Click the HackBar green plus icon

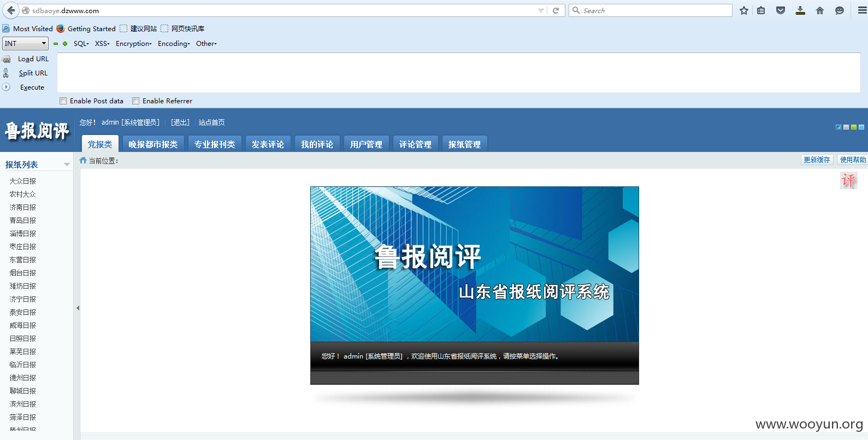[x=65, y=44]
